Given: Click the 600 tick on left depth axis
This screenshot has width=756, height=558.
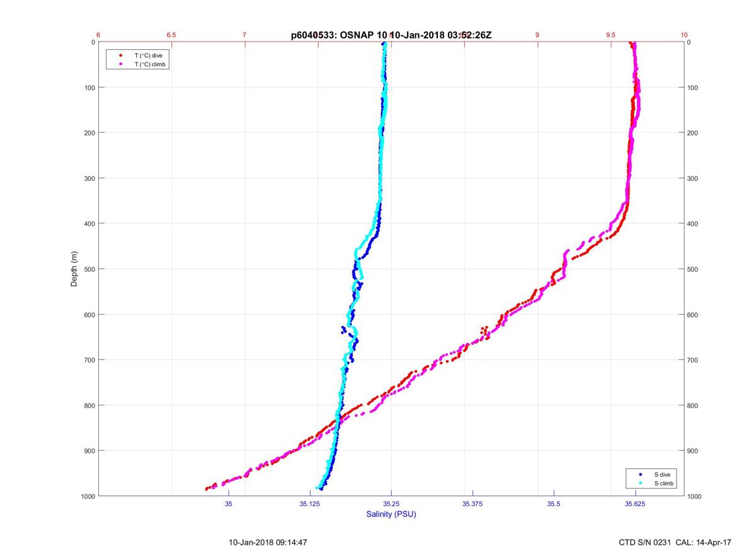Looking at the screenshot, I should click(89, 315).
